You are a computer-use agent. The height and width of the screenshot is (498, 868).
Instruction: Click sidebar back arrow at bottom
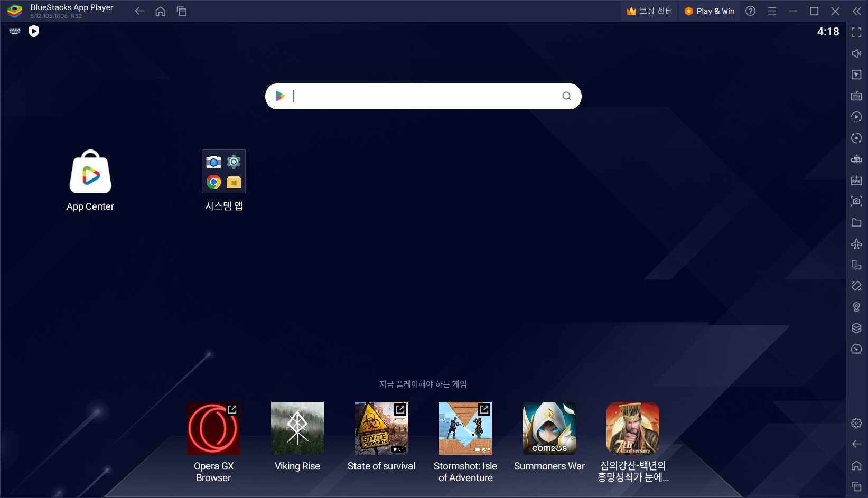click(x=856, y=444)
